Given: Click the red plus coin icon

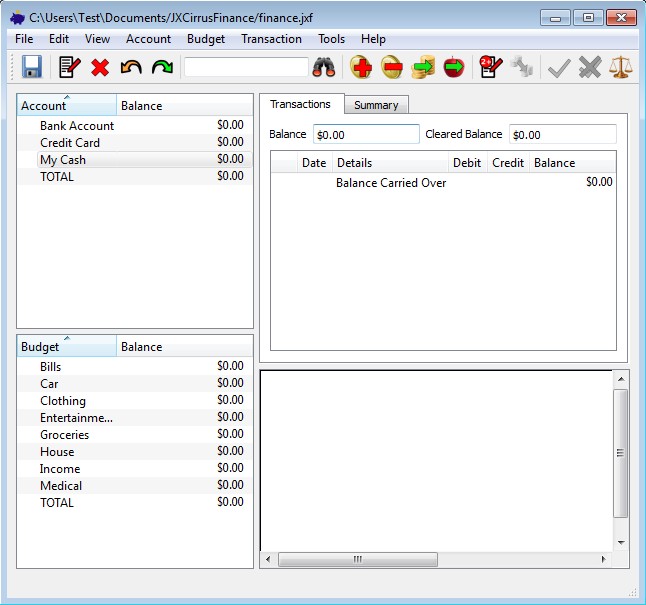Looking at the screenshot, I should click(361, 67).
